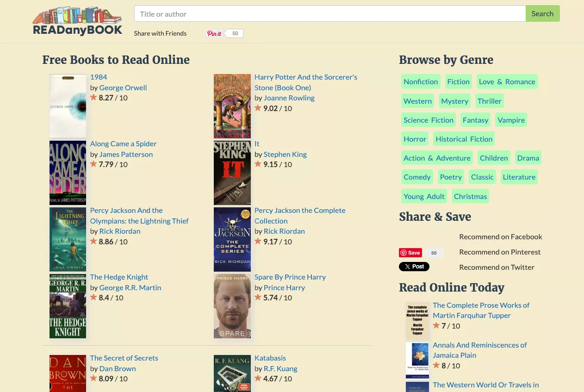Click the Harry Potter book cover thumbnail
584x392 pixels.
232,106
